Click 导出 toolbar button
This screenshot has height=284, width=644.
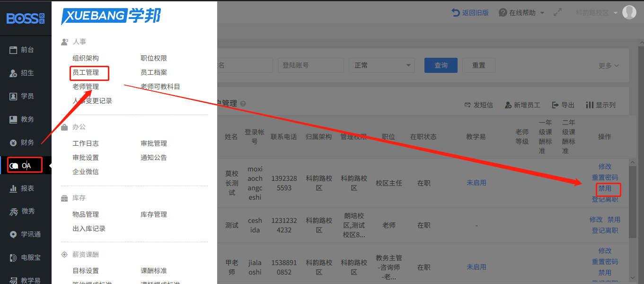(563, 105)
